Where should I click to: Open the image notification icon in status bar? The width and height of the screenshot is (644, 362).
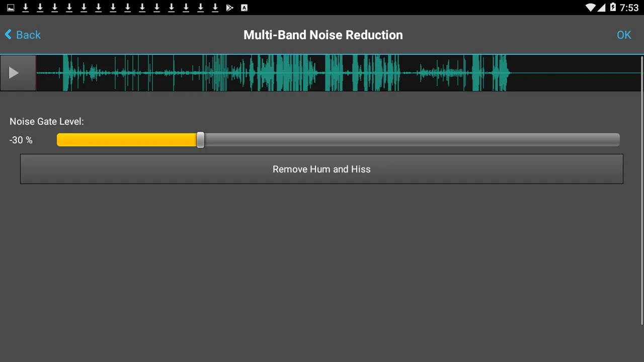[11, 8]
